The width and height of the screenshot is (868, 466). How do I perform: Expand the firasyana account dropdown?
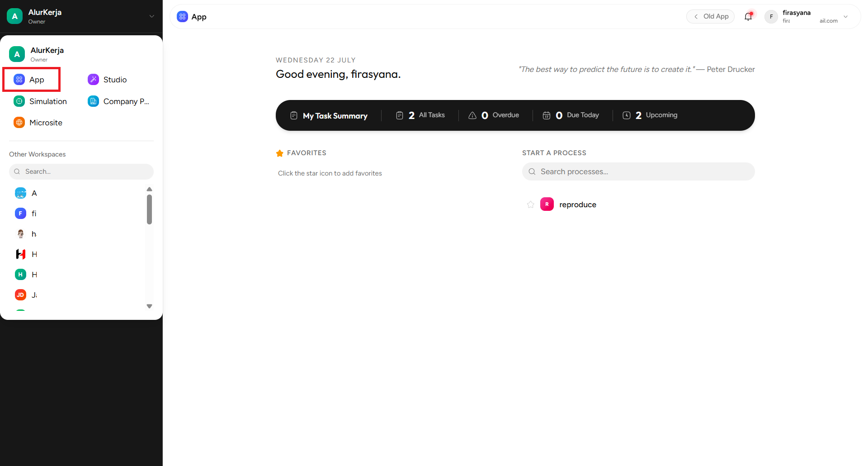point(845,17)
